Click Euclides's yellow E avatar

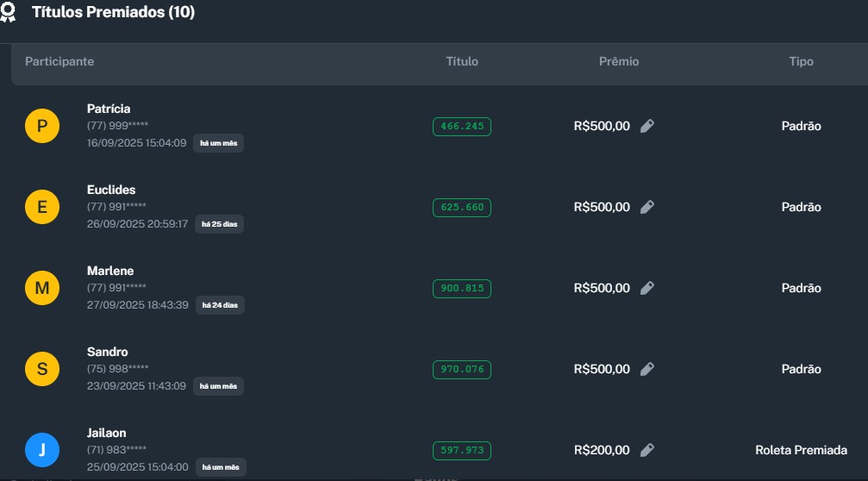click(x=42, y=207)
